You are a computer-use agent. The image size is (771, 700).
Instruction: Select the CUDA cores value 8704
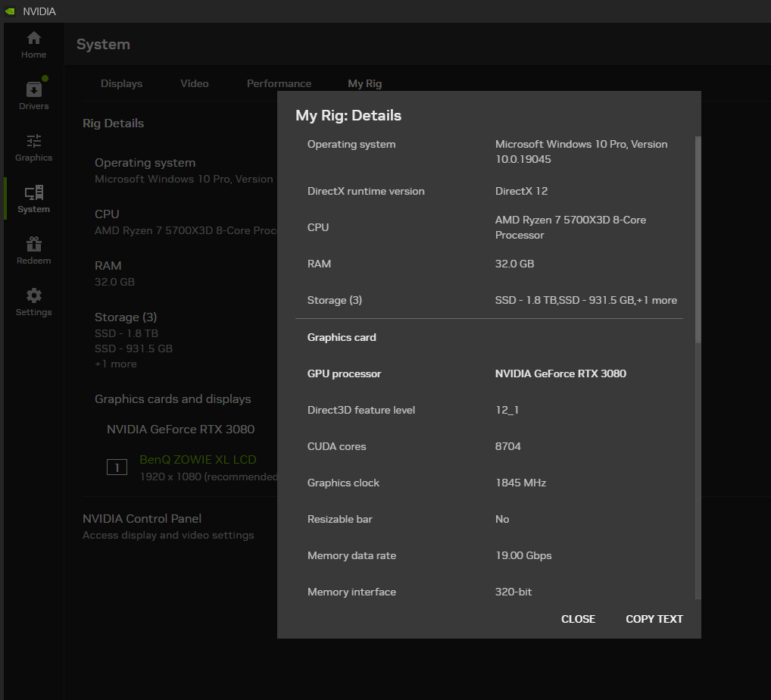click(508, 447)
